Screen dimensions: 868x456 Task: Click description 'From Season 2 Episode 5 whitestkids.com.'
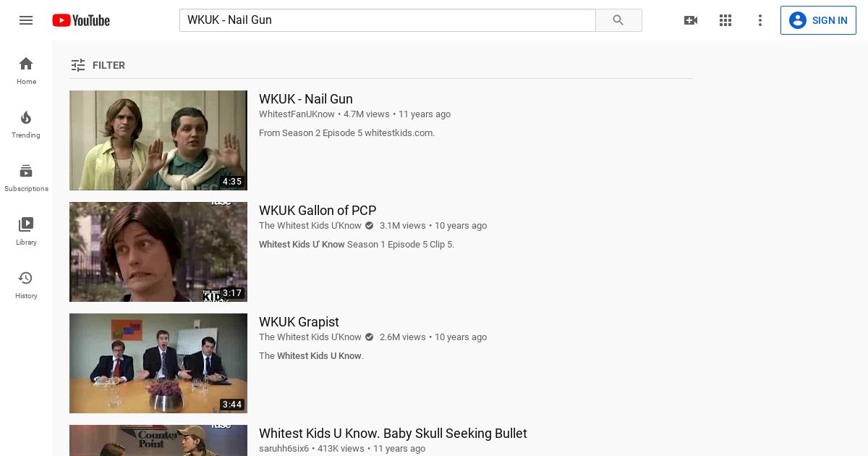click(346, 133)
